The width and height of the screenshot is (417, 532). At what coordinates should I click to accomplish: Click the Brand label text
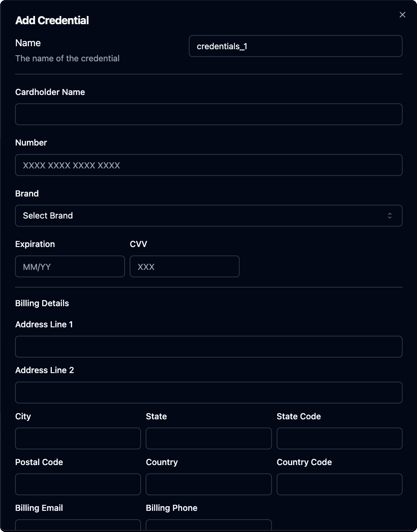coord(27,193)
